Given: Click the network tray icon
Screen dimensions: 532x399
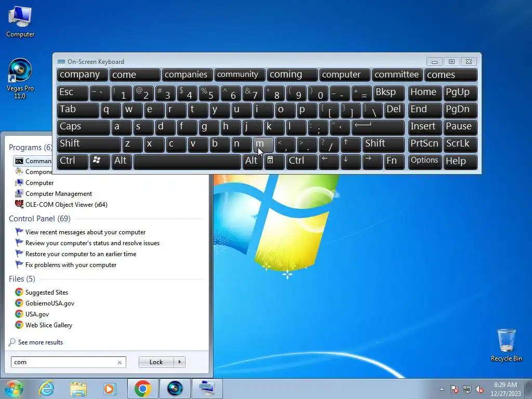Looking at the screenshot, I should [x=467, y=389].
